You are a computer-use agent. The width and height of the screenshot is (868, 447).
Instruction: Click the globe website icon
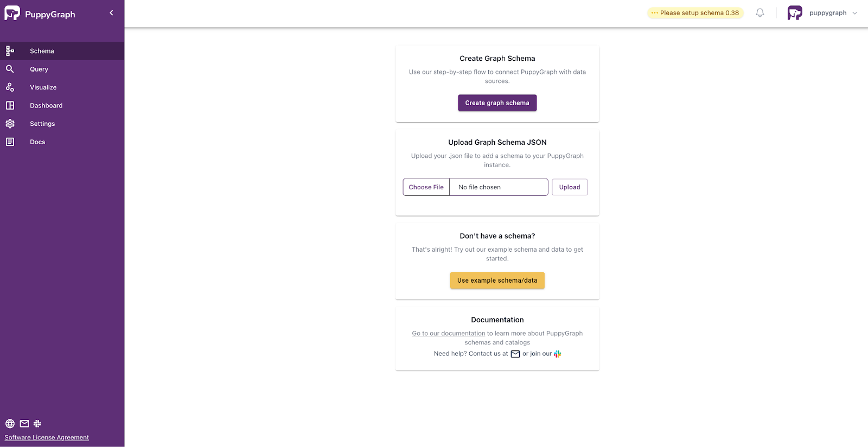click(10, 424)
